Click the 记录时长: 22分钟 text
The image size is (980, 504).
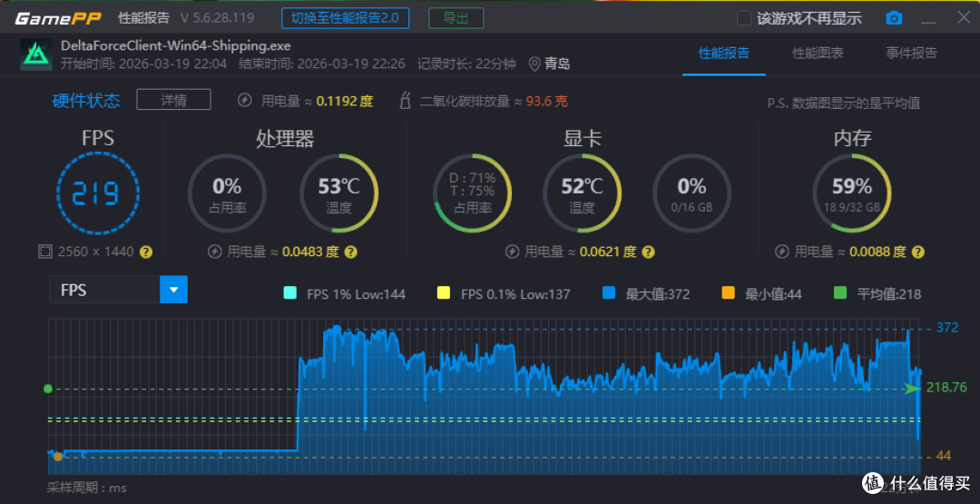click(466, 64)
